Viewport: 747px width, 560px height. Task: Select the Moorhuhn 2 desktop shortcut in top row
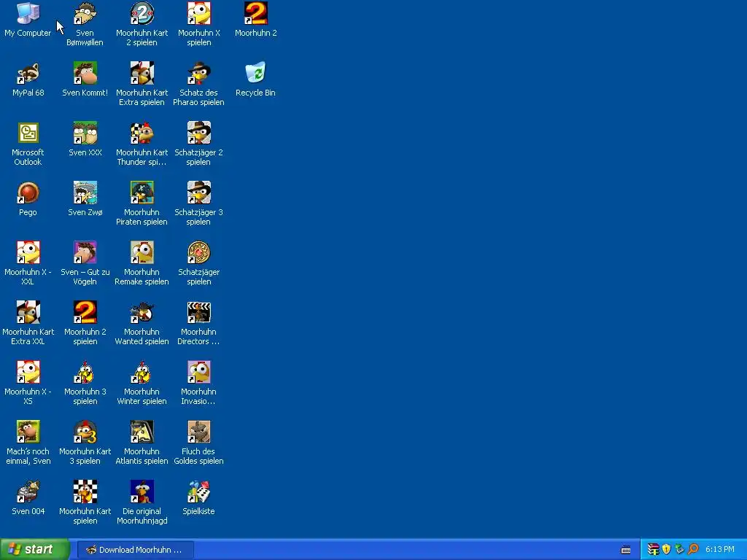(256, 13)
